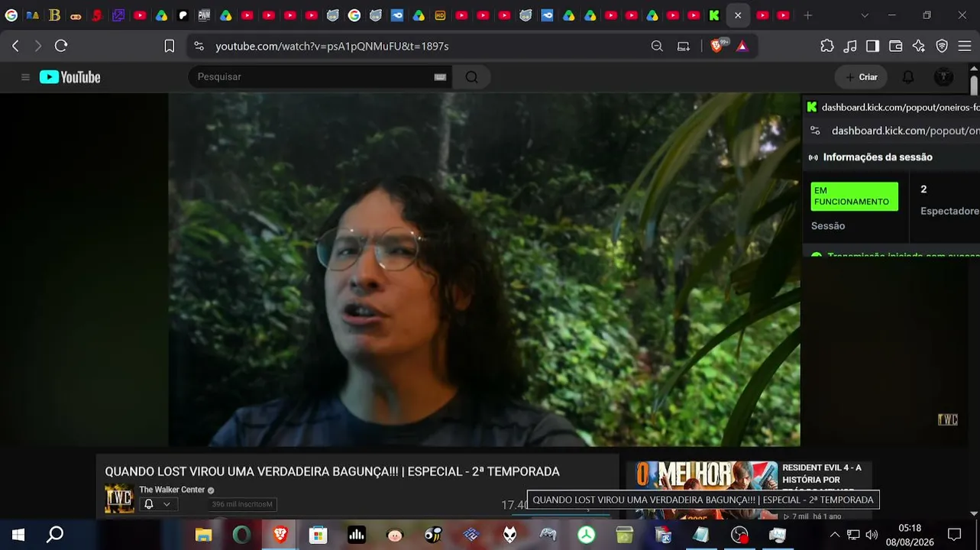Open The Walker Center channel avatar
Image resolution: width=980 pixels, height=550 pixels.
(119, 499)
